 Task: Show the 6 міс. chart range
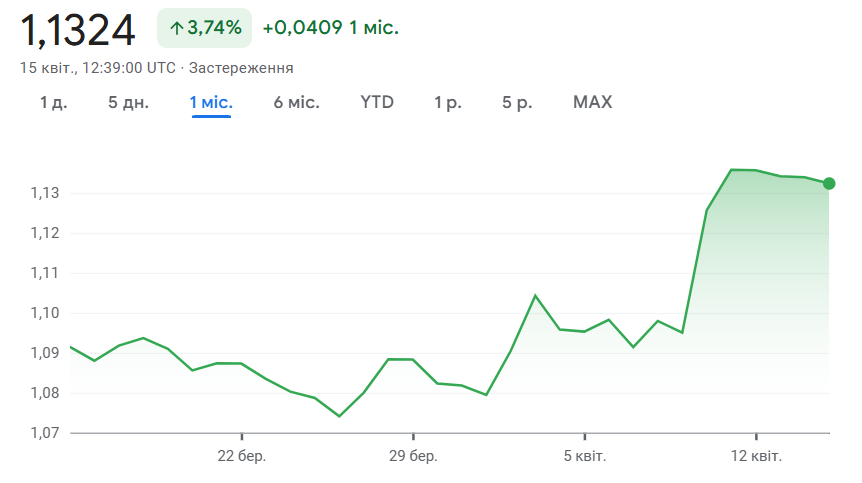pos(296,102)
